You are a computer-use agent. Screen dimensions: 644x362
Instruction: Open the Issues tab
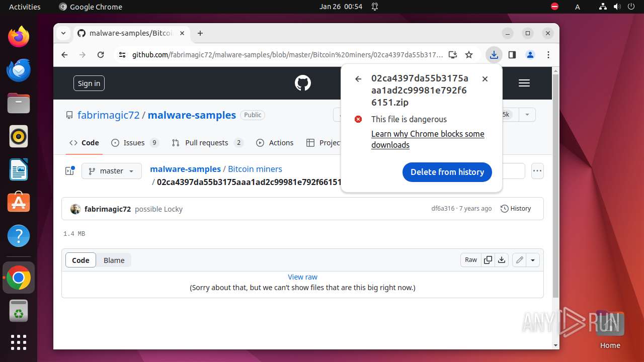pos(134,143)
